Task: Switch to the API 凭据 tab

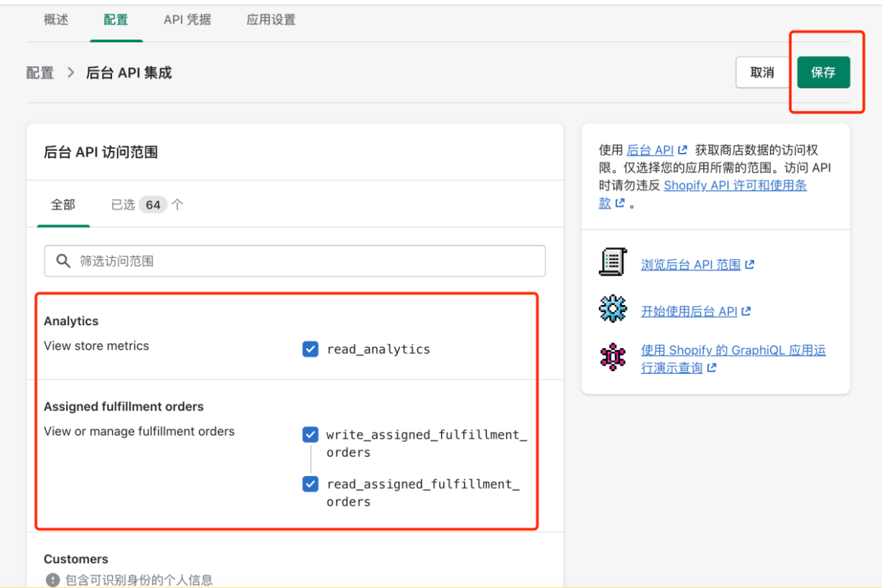Action: click(187, 19)
